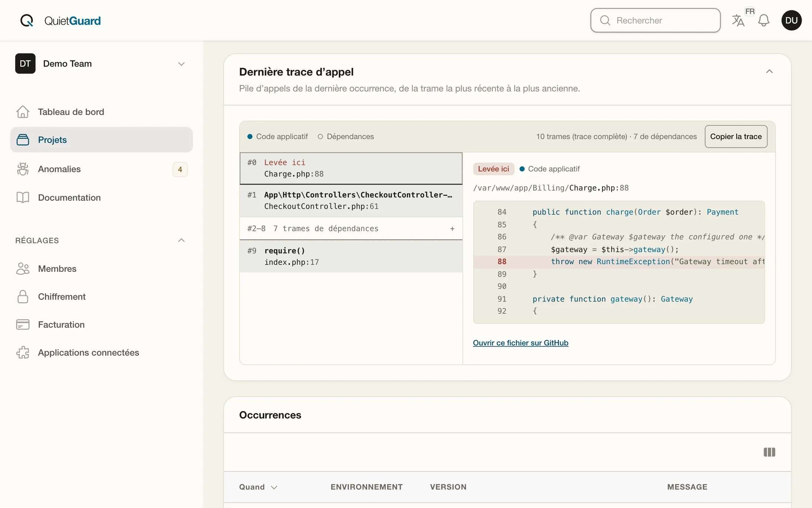
Task: Open the Projets section
Action: [101, 140]
